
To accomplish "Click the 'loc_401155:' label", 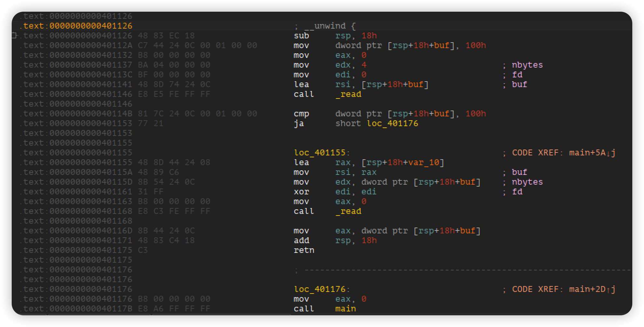I will (322, 152).
